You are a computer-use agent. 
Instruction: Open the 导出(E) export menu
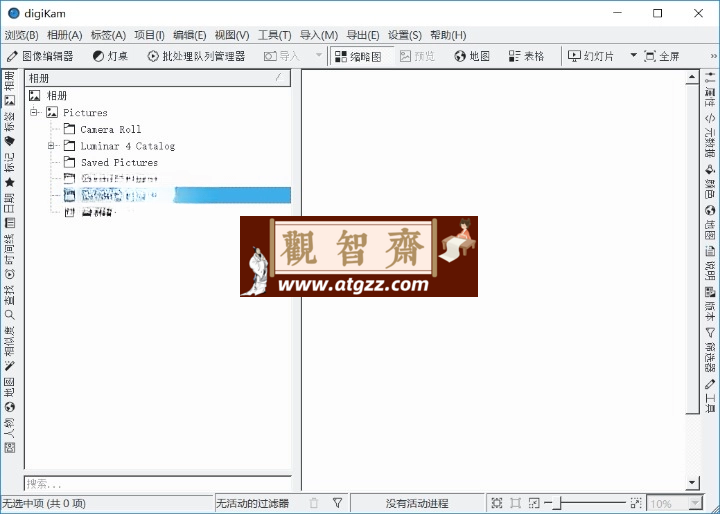click(363, 35)
